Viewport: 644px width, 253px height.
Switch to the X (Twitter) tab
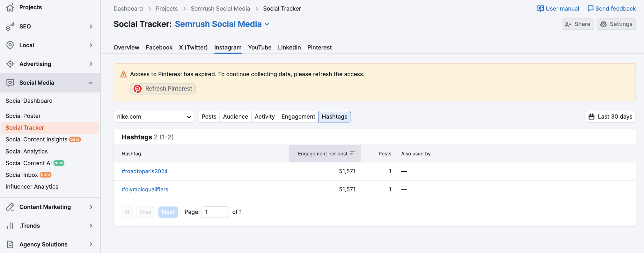point(193,48)
